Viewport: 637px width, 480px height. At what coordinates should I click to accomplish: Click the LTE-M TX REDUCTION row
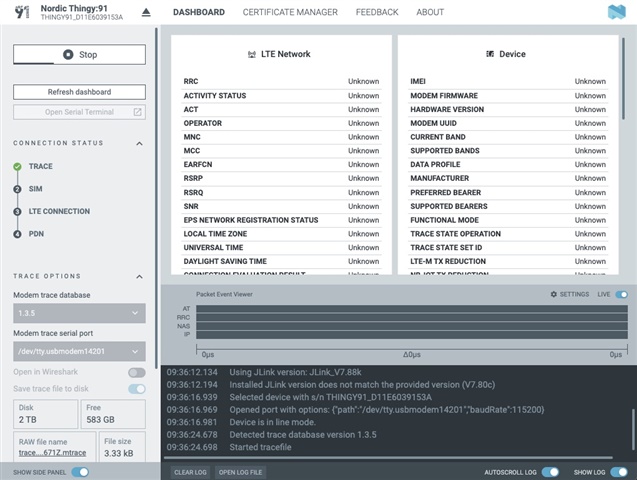click(508, 262)
